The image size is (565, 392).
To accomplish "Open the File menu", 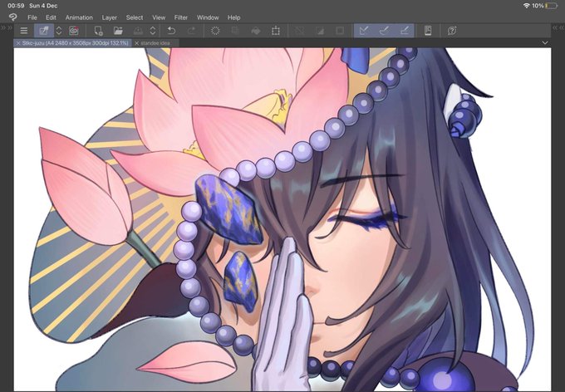I will click(x=32, y=17).
